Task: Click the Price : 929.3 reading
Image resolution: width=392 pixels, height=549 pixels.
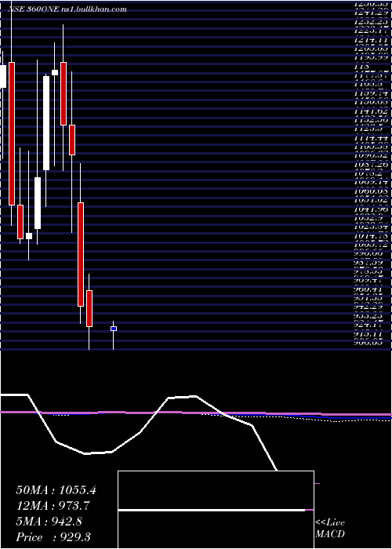Action: (x=53, y=537)
